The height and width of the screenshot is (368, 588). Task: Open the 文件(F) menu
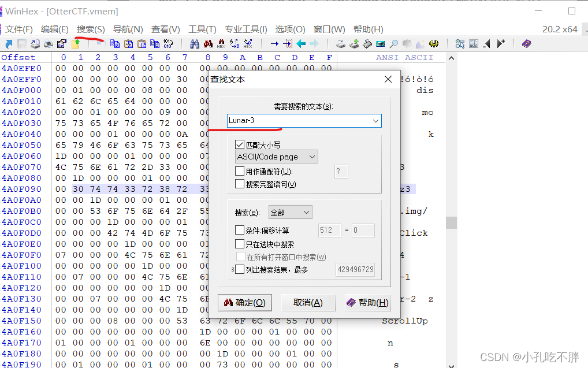[x=18, y=29]
